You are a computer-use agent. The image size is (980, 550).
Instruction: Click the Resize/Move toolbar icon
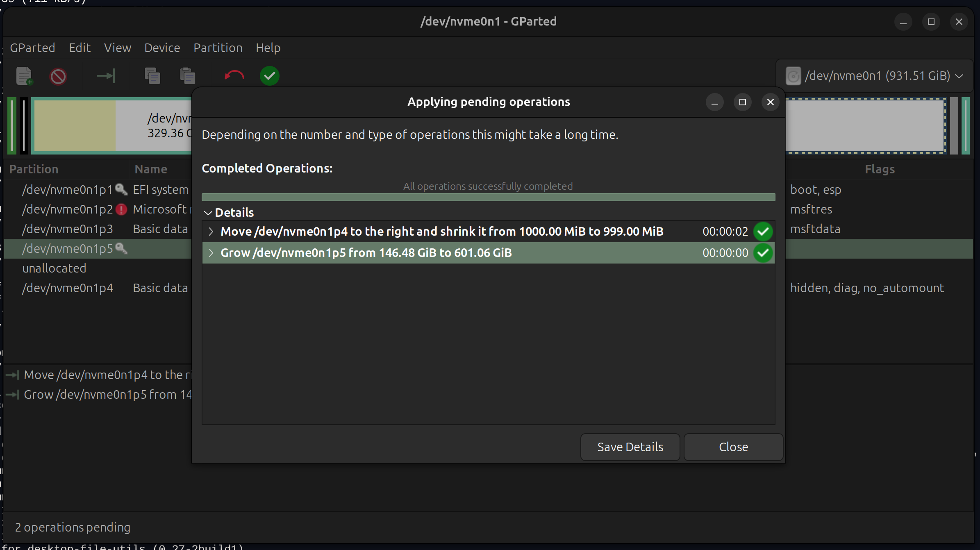(106, 76)
